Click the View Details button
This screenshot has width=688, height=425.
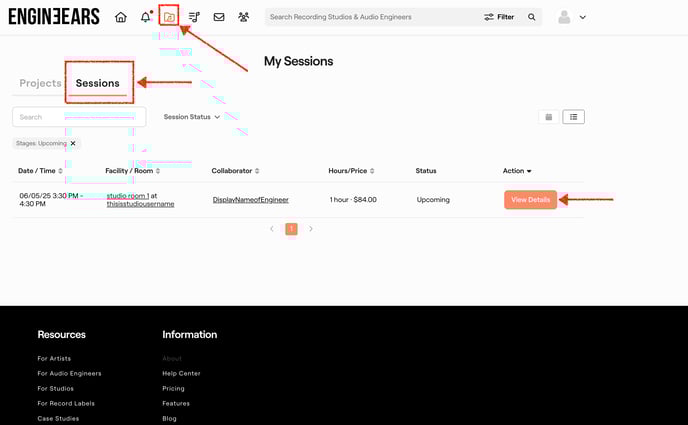click(x=530, y=200)
